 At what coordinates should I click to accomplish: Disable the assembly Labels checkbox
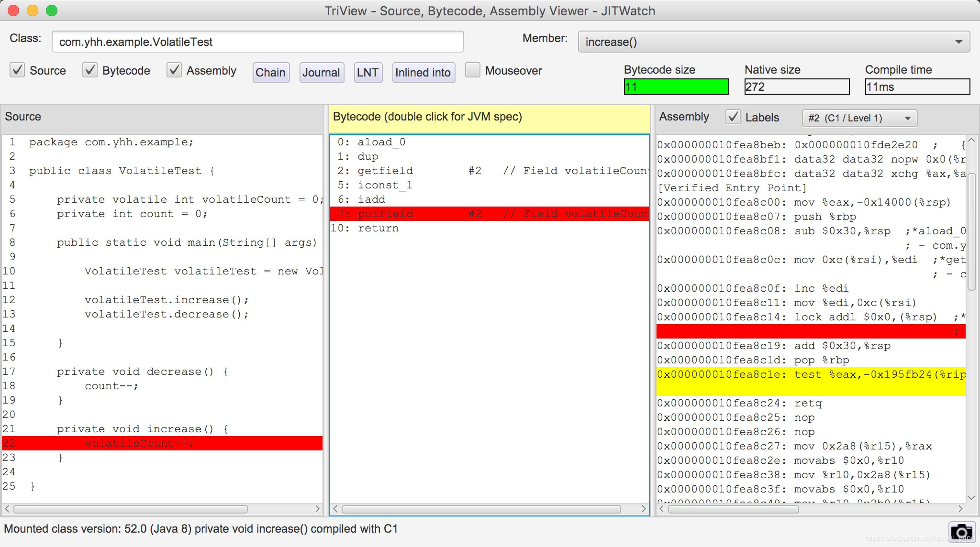point(733,117)
